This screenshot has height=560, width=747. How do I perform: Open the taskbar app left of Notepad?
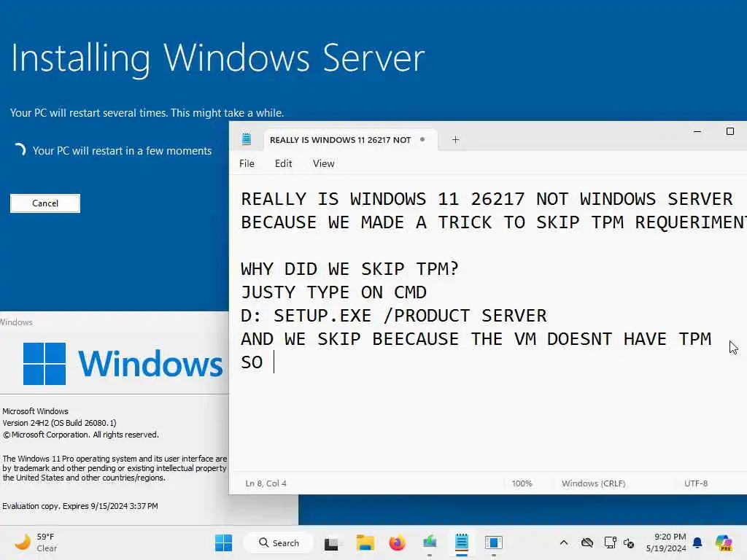click(430, 542)
